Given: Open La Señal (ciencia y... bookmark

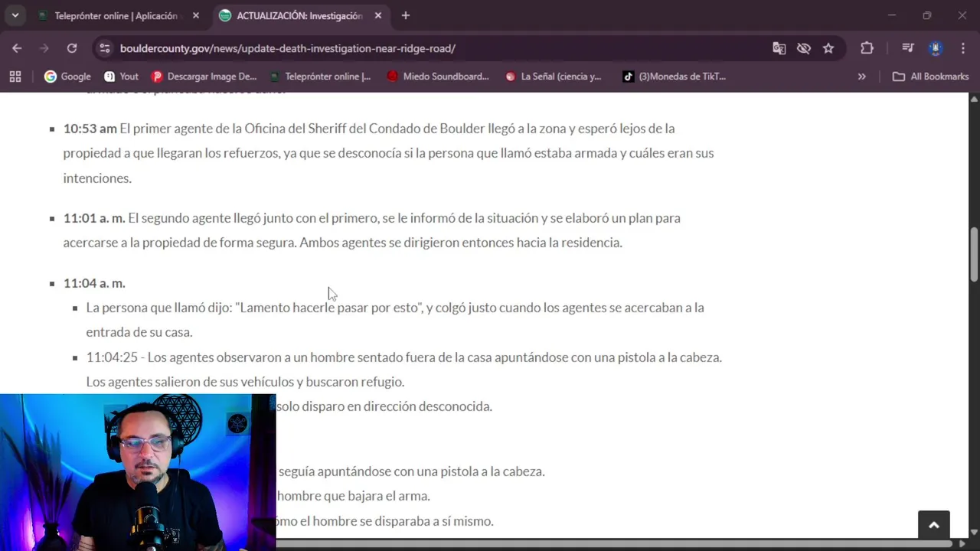Looking at the screenshot, I should [x=554, y=77].
